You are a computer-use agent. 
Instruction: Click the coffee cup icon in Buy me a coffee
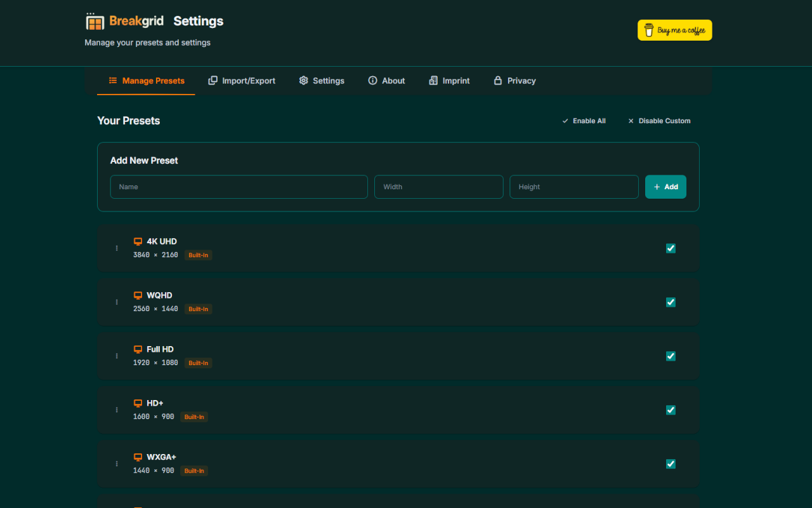(647, 30)
